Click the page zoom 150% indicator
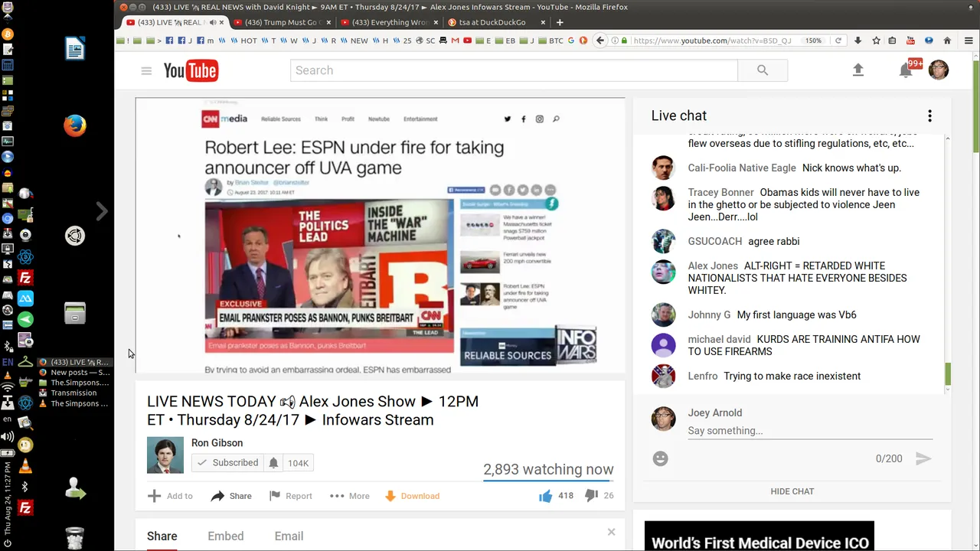The image size is (980, 551). (x=813, y=41)
